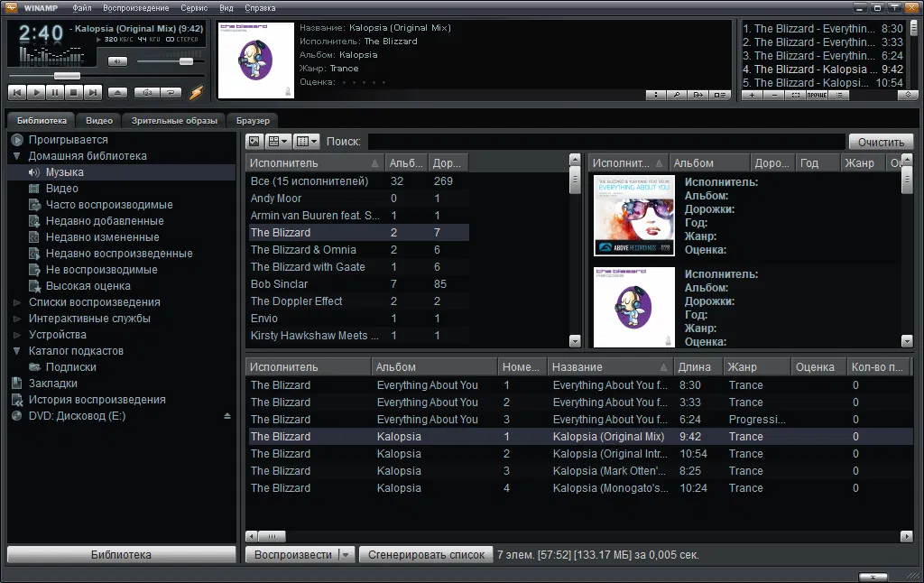The image size is (924, 583).
Task: Switch to the Видео tab
Action: tap(99, 120)
